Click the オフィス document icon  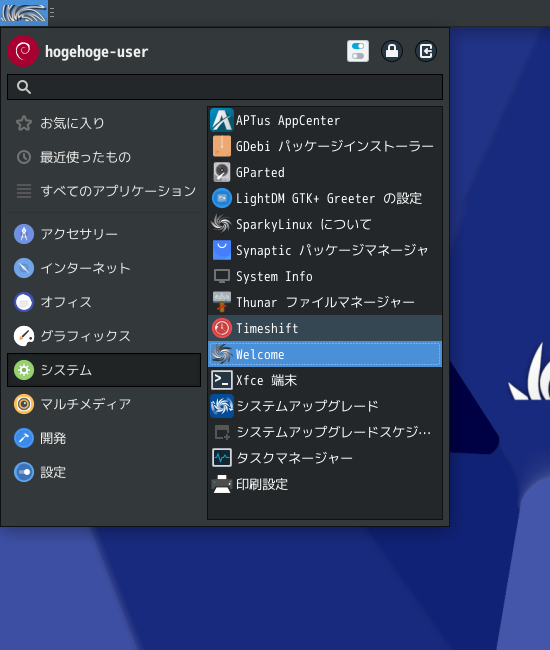[x=24, y=302]
